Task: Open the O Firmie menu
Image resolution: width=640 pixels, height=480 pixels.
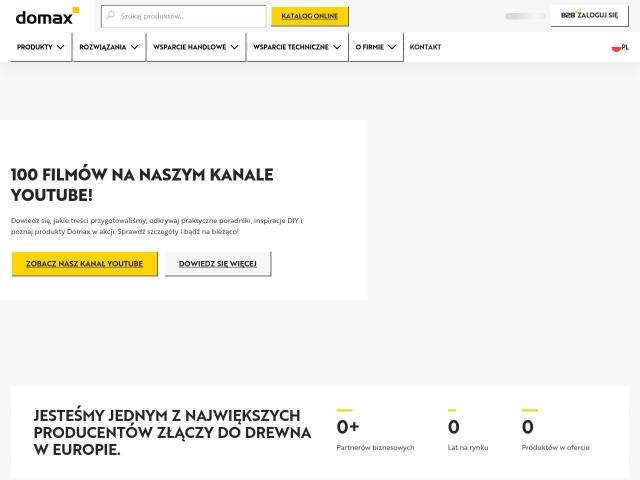Action: 376,47
